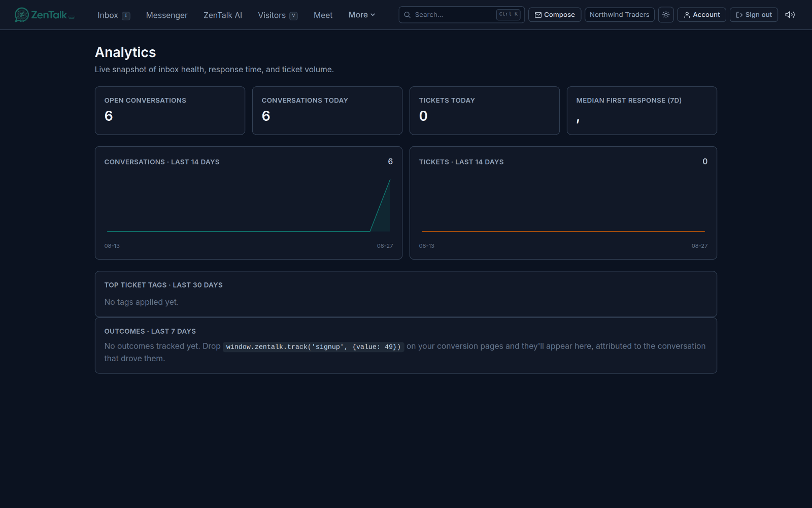Open the Inbox tab
The image size is (812, 508).
[114, 15]
